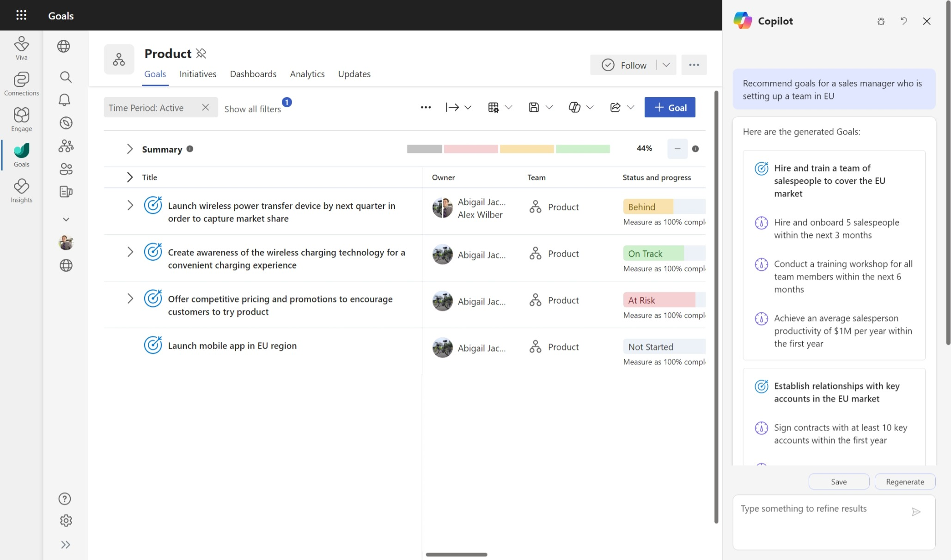Expand the Summary row disclosure triangle

(128, 148)
